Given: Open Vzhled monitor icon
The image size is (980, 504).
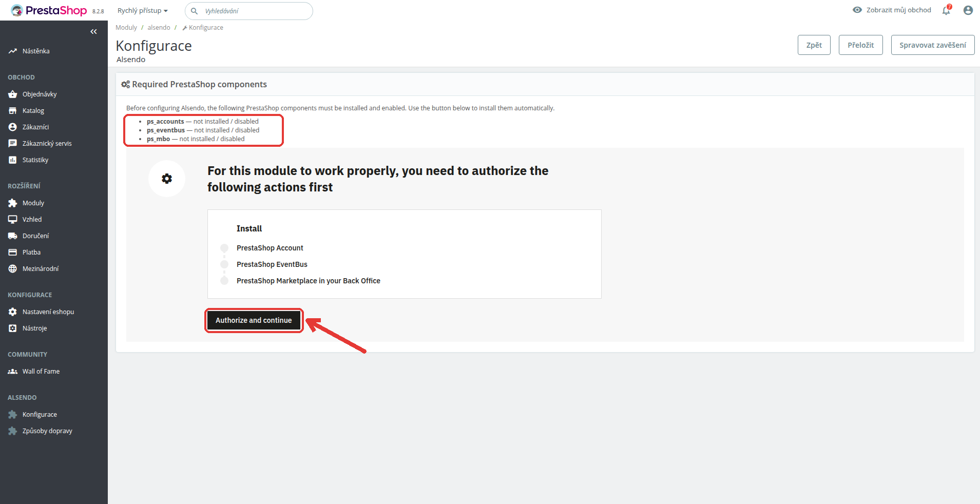Looking at the screenshot, I should coord(13,220).
